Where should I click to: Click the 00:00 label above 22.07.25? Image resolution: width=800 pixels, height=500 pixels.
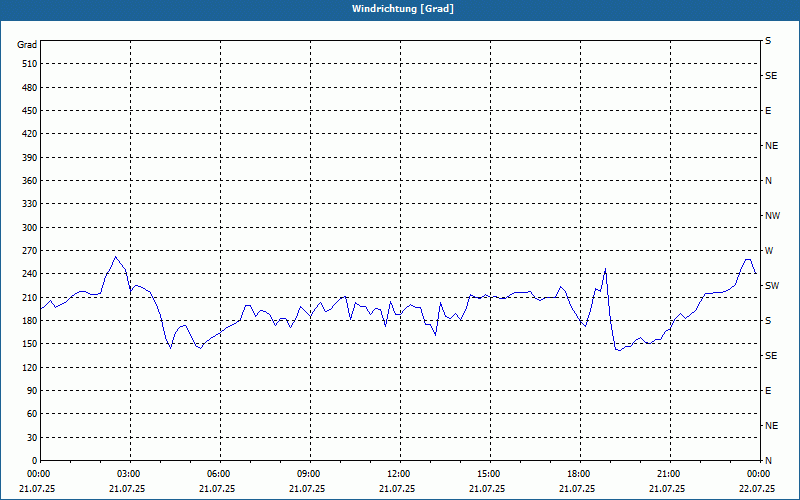759,474
